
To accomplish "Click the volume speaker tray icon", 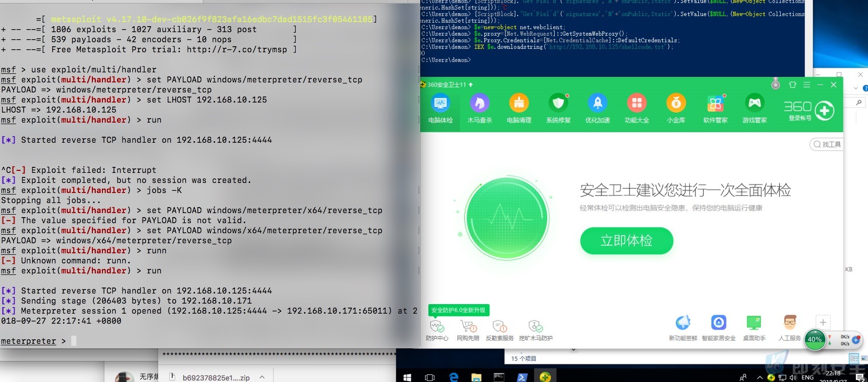I will point(793,377).
